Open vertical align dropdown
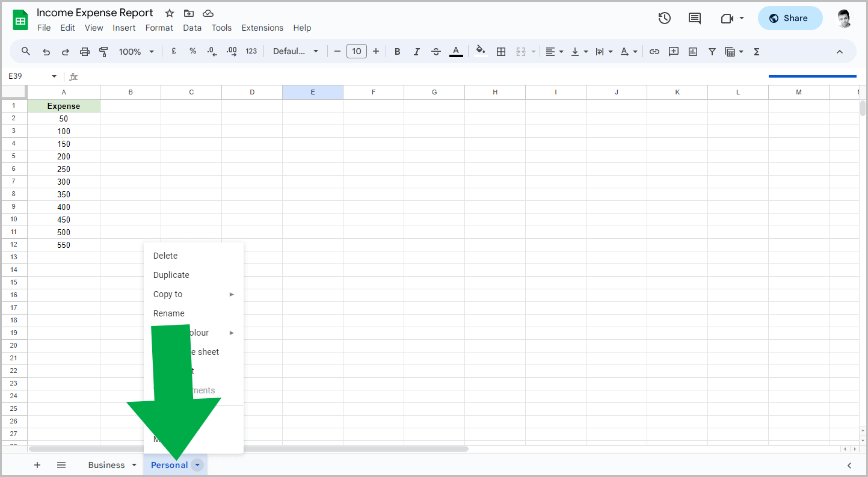 click(x=579, y=52)
